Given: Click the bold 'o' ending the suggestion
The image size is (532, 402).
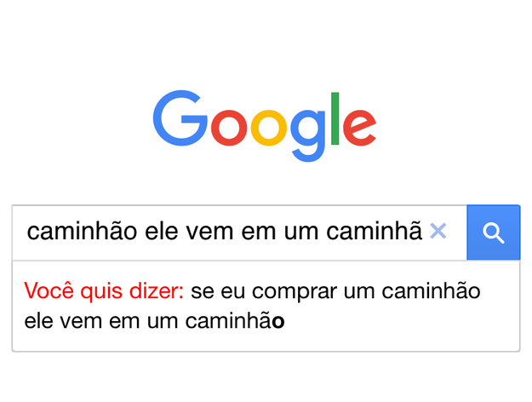Looking at the screenshot, I should [x=278, y=322].
